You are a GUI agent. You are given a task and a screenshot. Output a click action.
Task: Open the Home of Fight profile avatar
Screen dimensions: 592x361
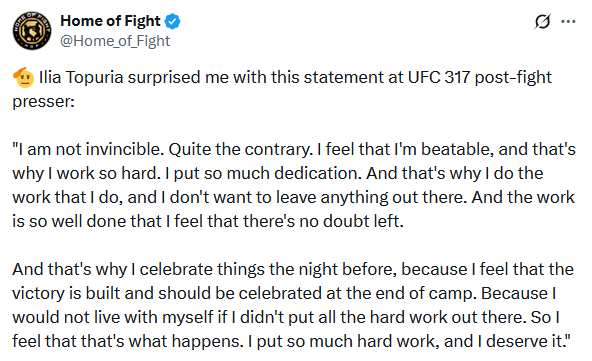(32, 31)
